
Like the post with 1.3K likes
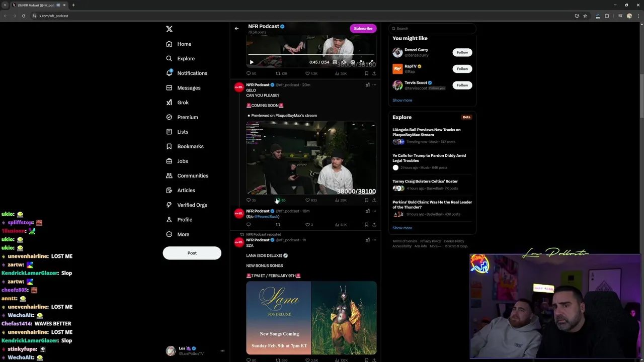pos(311,73)
